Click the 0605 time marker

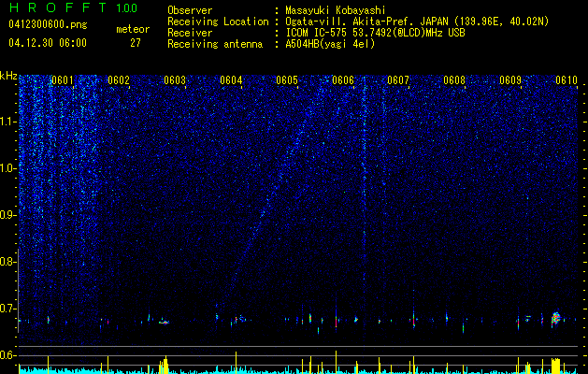287,80
